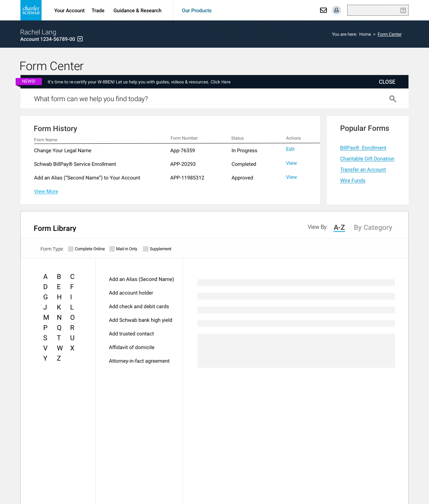View the Schwab BillPay Service Enrollment form

291,163
